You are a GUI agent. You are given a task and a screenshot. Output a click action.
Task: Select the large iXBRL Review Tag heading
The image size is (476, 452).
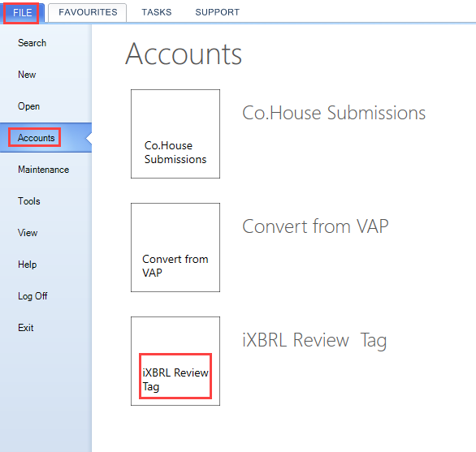coord(314,340)
